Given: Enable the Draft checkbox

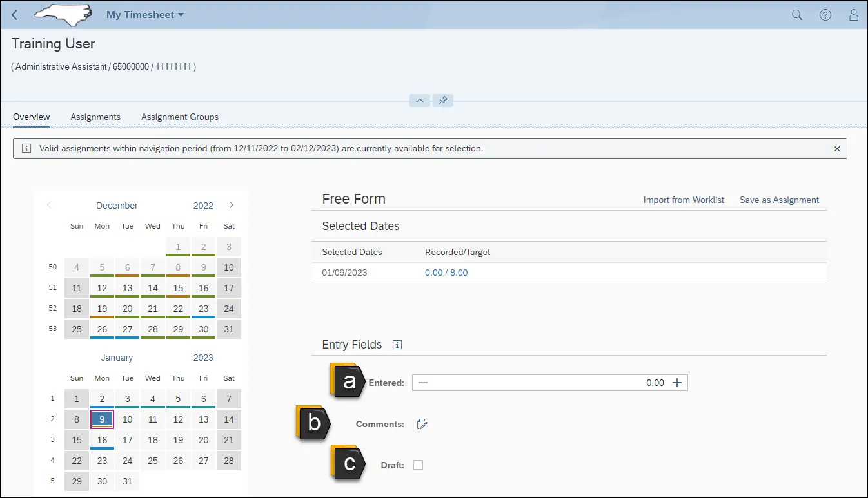Looking at the screenshot, I should [x=418, y=465].
